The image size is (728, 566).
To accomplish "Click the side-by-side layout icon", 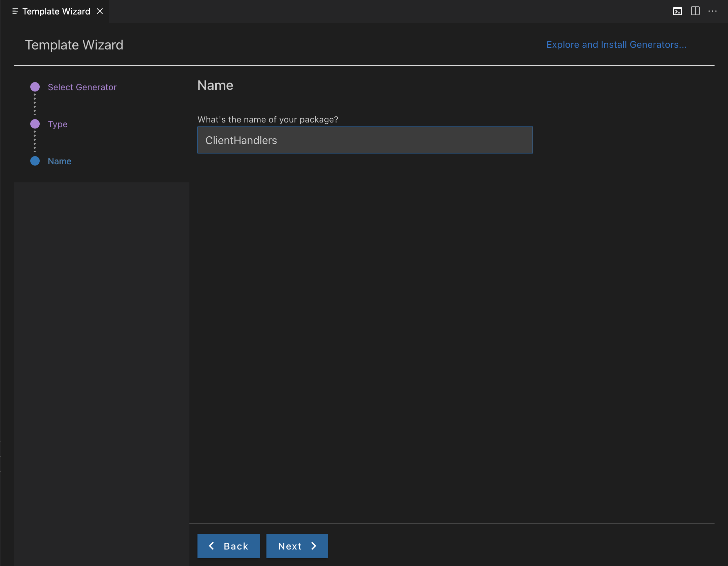I will (x=695, y=11).
